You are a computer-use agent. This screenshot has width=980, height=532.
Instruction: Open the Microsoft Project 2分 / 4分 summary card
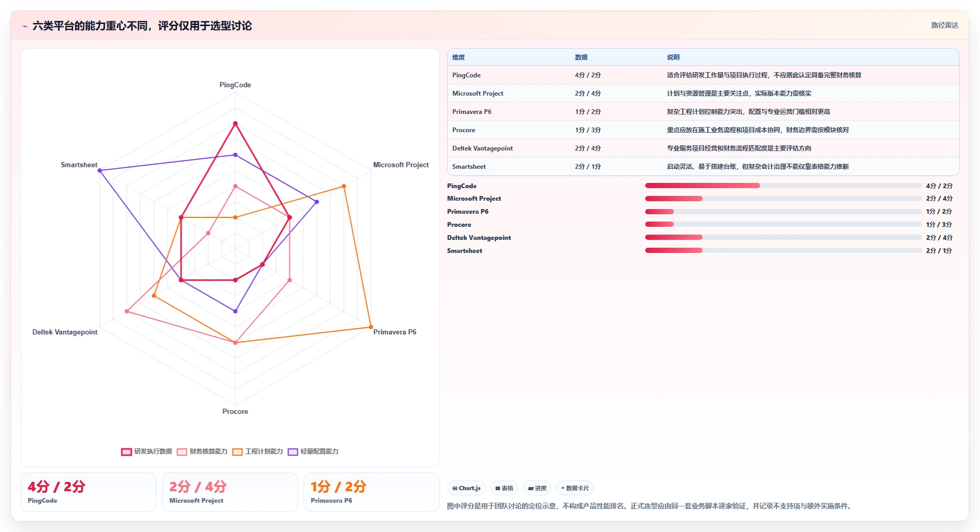[230, 492]
